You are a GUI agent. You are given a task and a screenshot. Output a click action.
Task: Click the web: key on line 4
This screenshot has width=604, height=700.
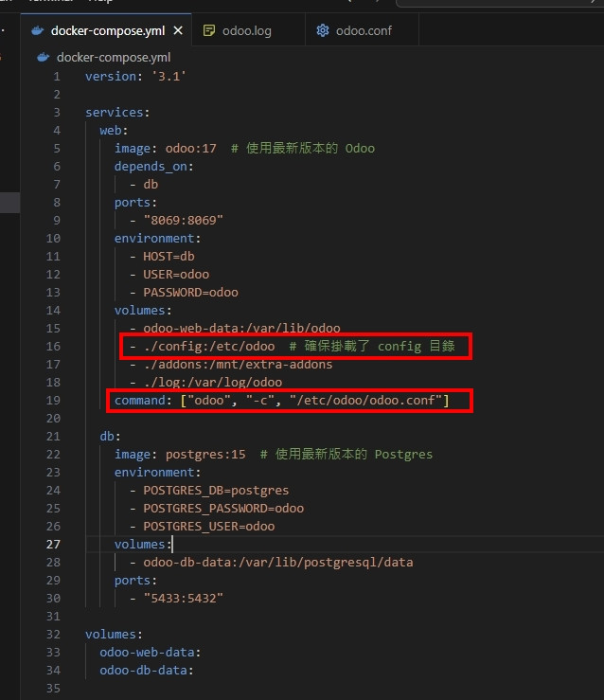pyautogui.click(x=114, y=131)
